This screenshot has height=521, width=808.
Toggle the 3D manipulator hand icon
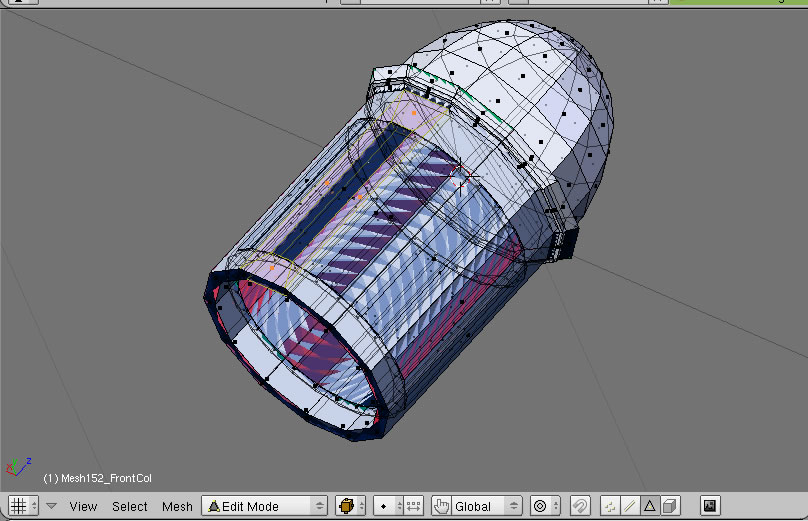pyautogui.click(x=442, y=506)
